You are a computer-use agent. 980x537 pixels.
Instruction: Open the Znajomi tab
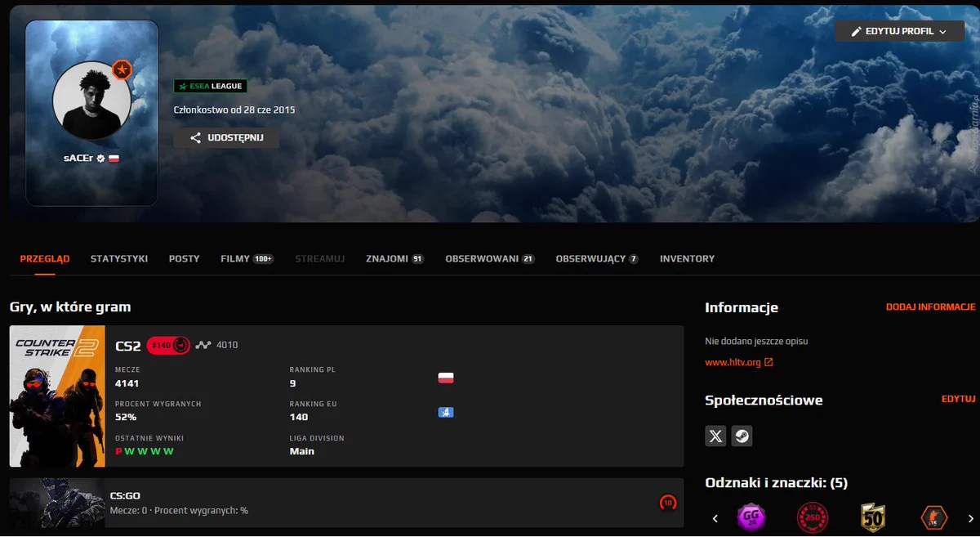click(x=395, y=258)
